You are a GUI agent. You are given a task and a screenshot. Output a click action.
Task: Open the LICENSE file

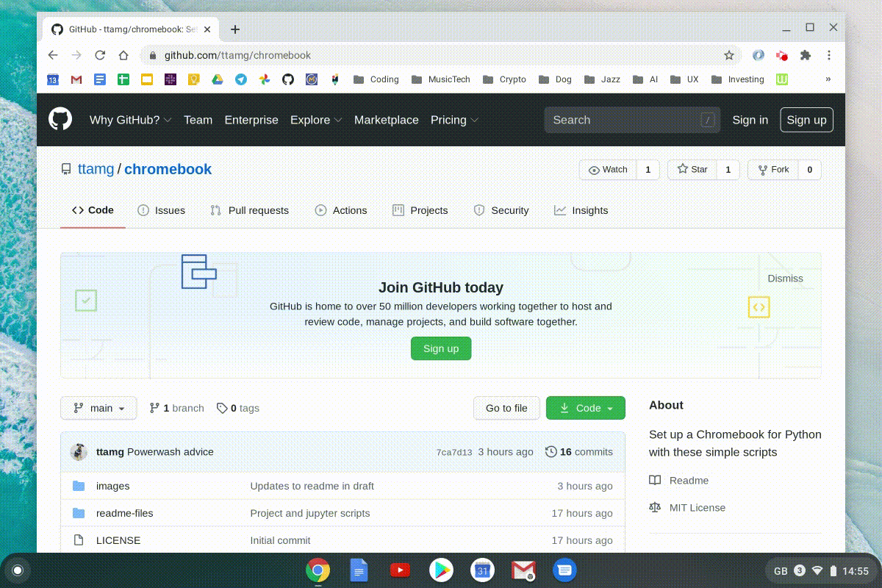point(118,540)
